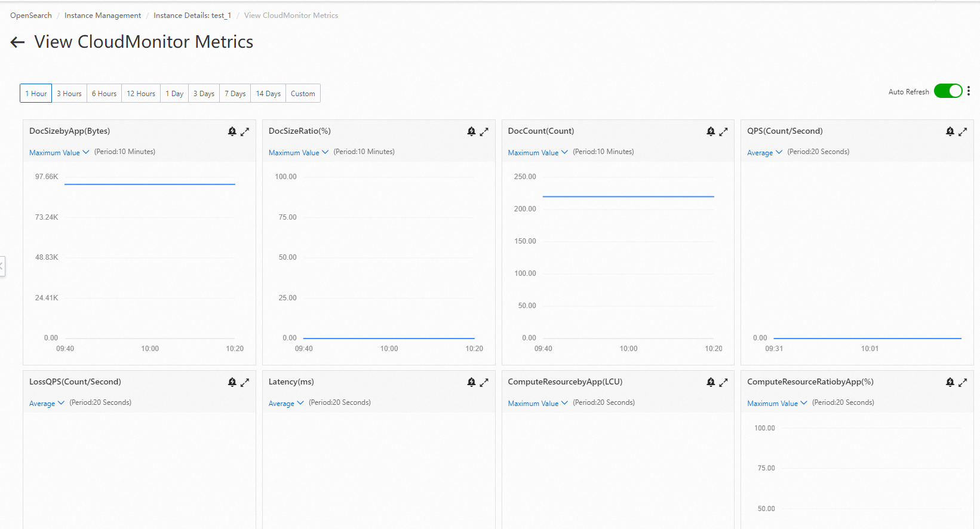Open the Maximum Value dropdown in DocSizebyApp

(x=59, y=153)
